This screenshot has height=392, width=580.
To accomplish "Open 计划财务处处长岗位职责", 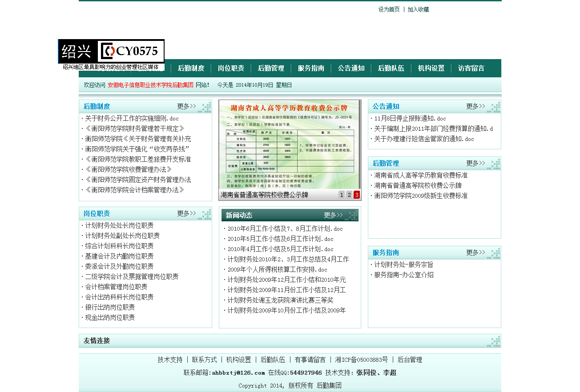I will (x=119, y=226).
